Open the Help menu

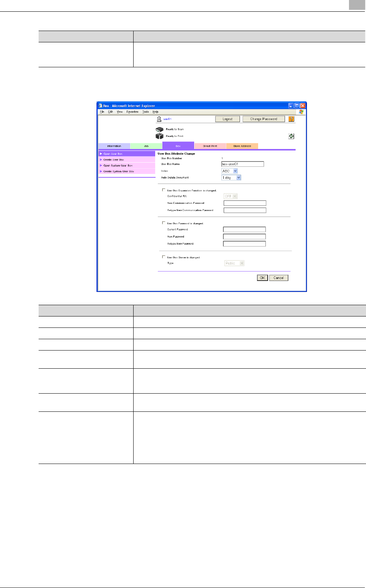click(x=156, y=112)
